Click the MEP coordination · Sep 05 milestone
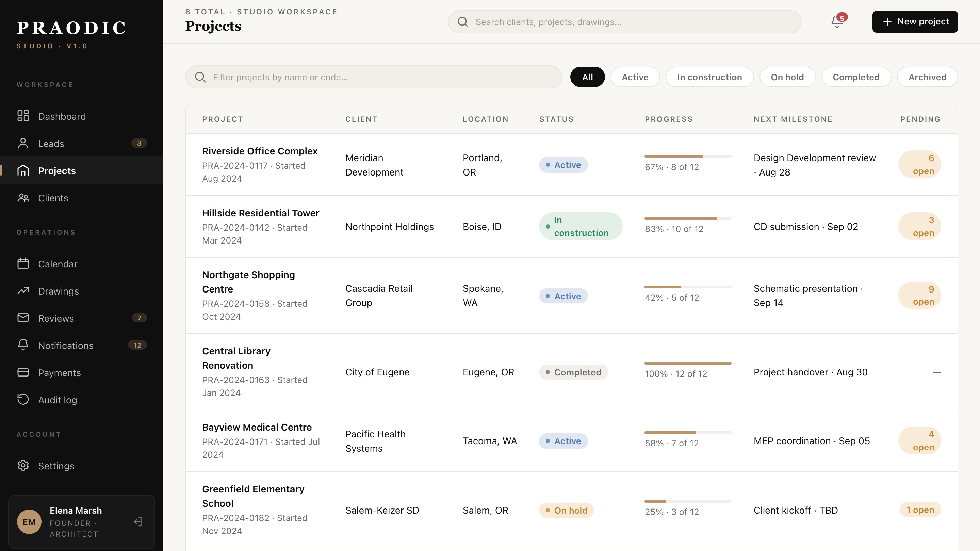The image size is (980, 551). tap(812, 441)
